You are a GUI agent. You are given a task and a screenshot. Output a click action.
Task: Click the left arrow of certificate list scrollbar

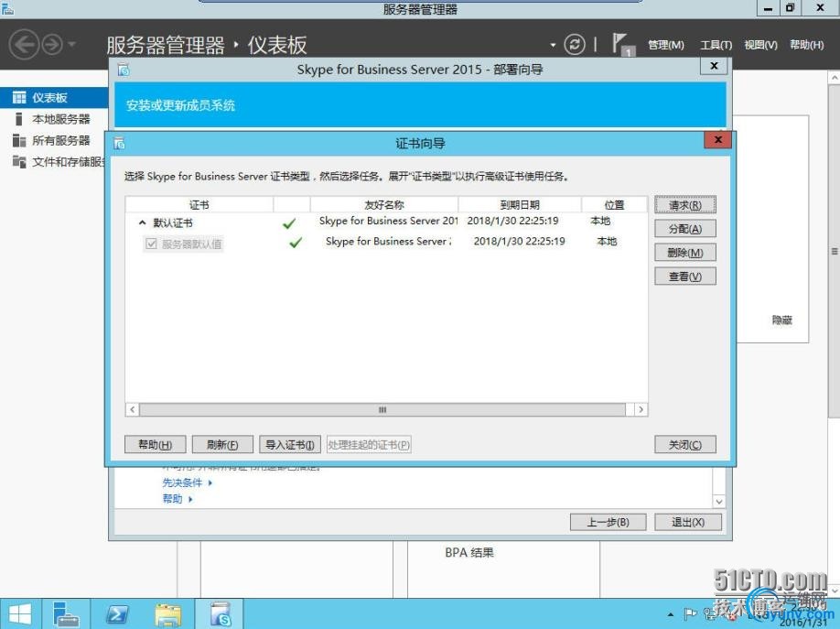[x=133, y=409]
